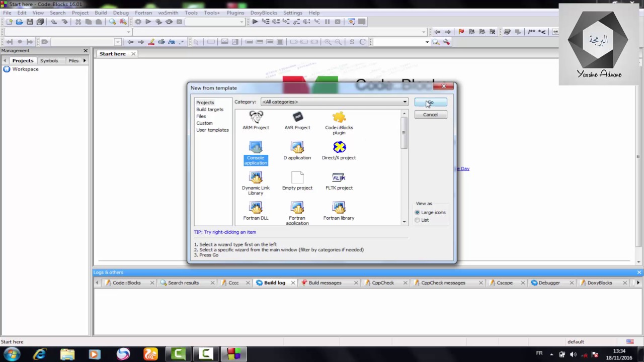Image resolution: width=644 pixels, height=362 pixels.
Task: Click the Build gear toolbar icon
Action: [138, 22]
